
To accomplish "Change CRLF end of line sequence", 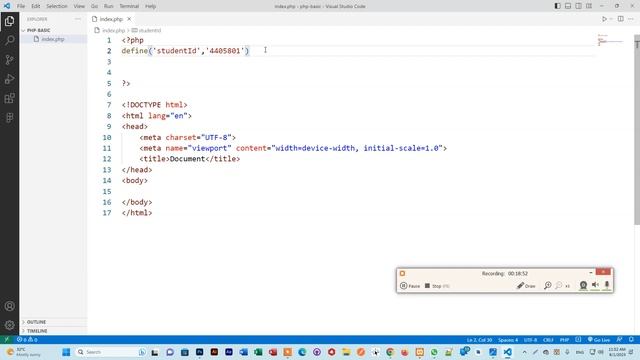I will coord(548,340).
